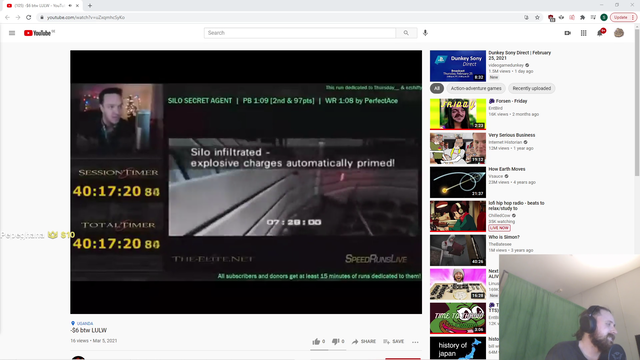The width and height of the screenshot is (640, 360).
Task: Click 'How Earth Moves' video title
Action: 507,169
